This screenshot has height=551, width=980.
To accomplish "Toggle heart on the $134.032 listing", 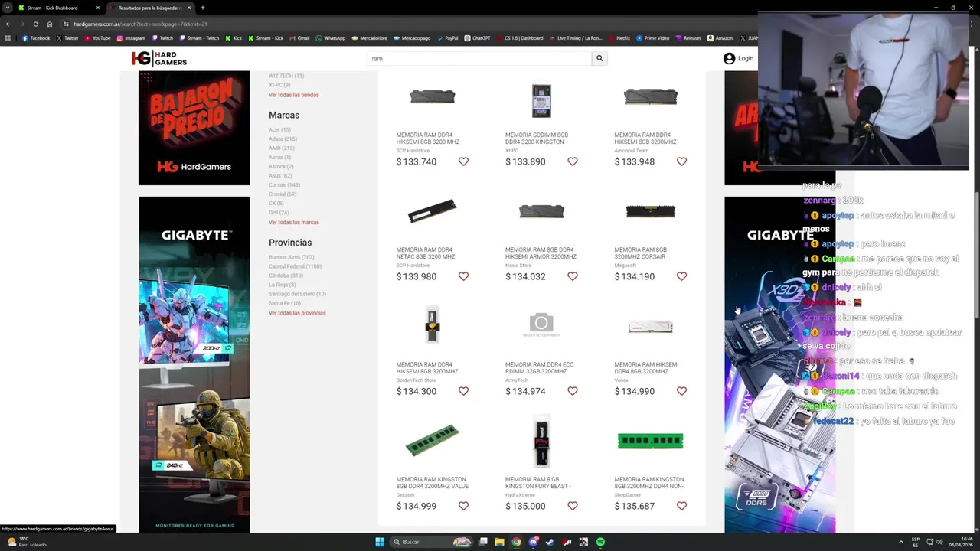I will click(573, 276).
